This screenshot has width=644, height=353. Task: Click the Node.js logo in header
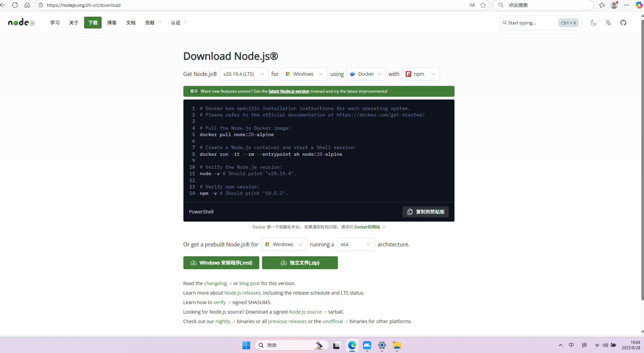(21, 22)
